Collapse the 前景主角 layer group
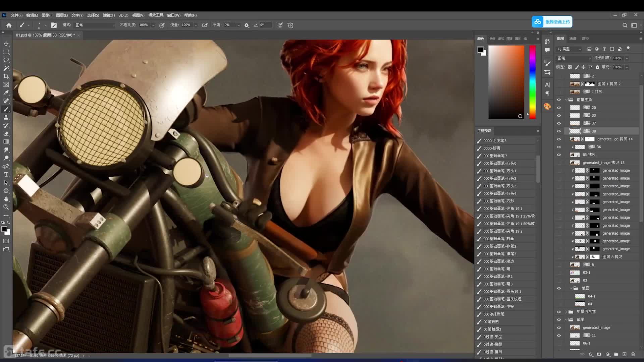644x362 pixels. coord(567,100)
